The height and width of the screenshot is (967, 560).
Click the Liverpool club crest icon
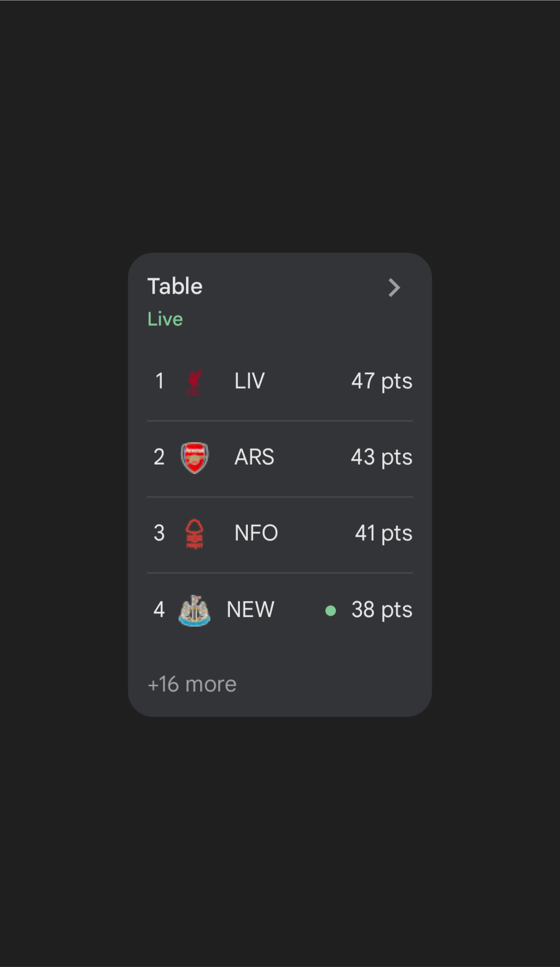click(194, 382)
